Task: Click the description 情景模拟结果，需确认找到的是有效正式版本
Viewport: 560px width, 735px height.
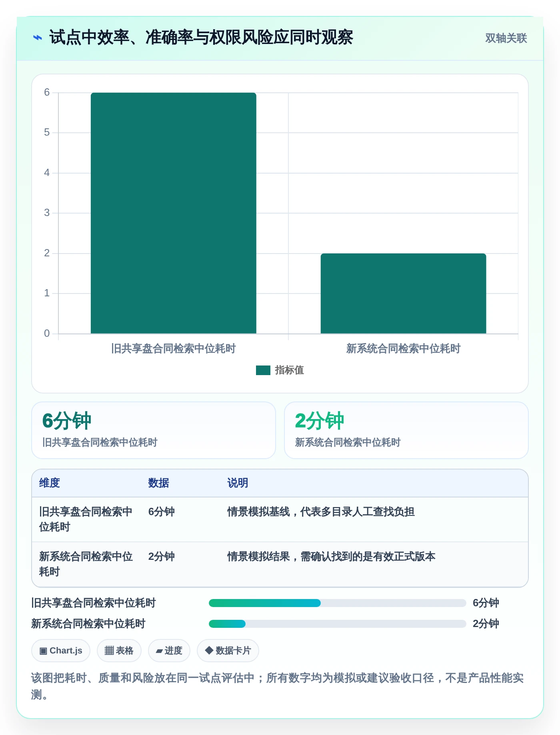Action: [332, 557]
